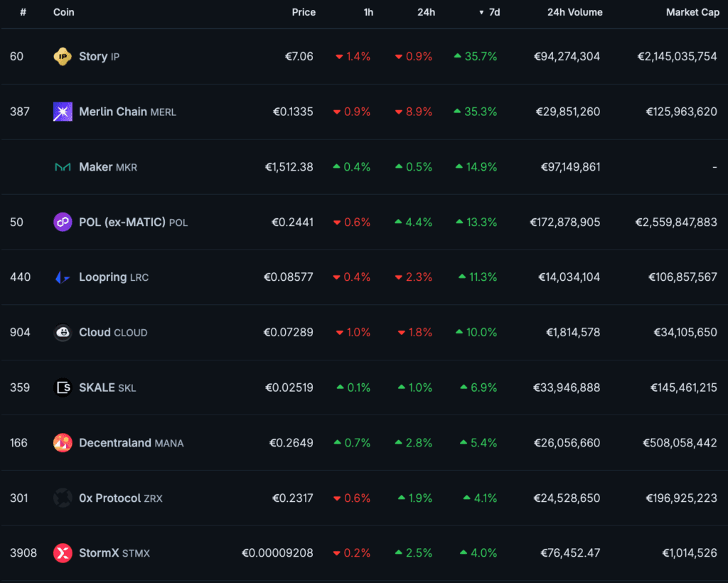Click Merlin Chain rank number 387
This screenshot has height=583, width=728.
pos(19,112)
